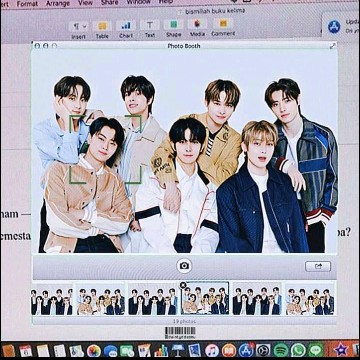
Task: Take a photo with the camera button
Action: (184, 266)
